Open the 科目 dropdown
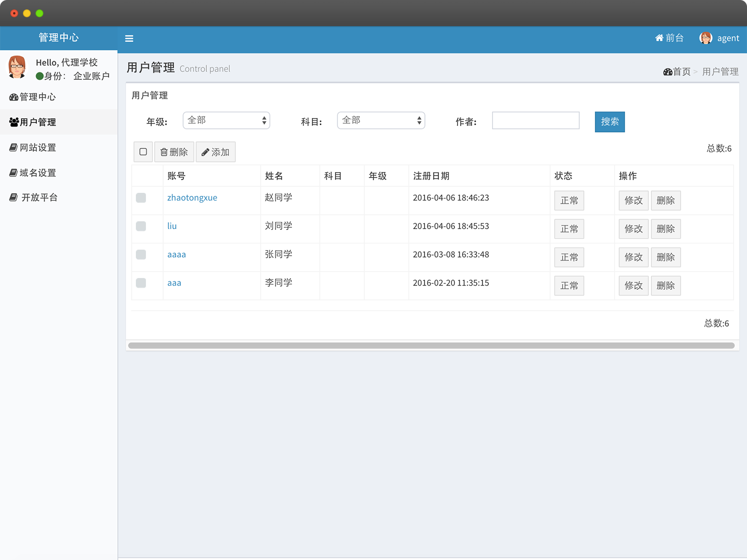This screenshot has width=747, height=560. point(381,120)
